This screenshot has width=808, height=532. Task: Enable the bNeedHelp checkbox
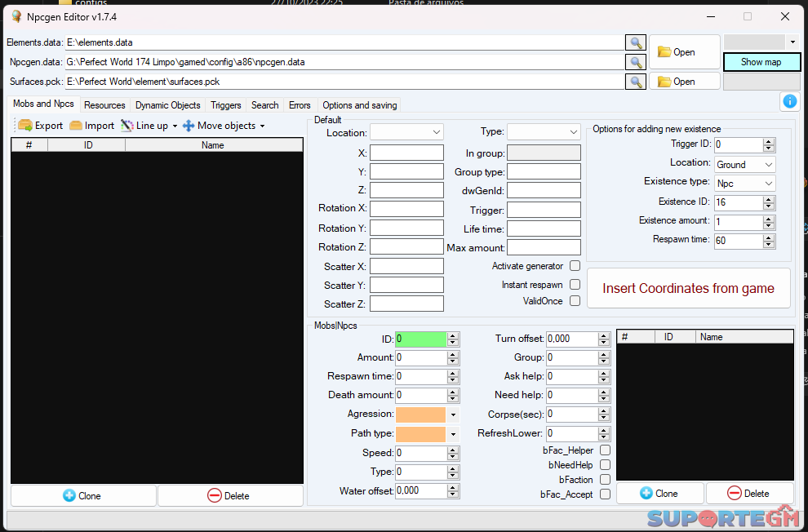pos(605,464)
